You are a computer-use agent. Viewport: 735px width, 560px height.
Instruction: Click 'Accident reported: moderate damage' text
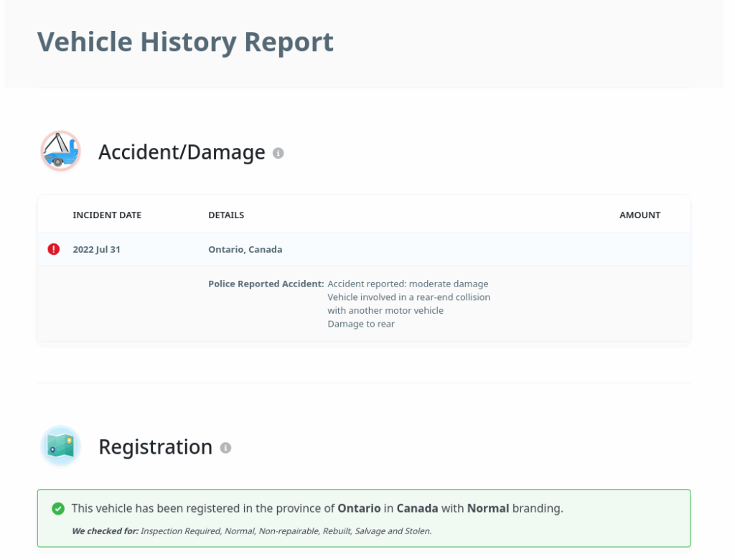408,284
